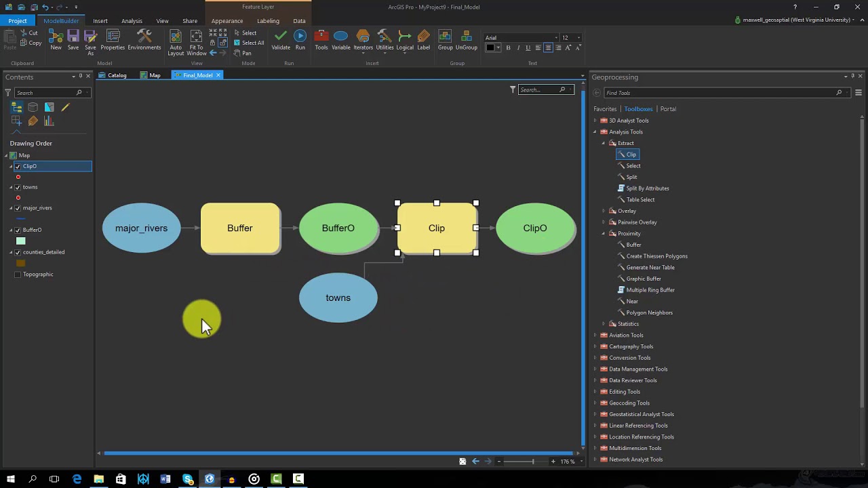This screenshot has height=488, width=868.
Task: Apply Auto Layout to model
Action: pyautogui.click(x=176, y=43)
